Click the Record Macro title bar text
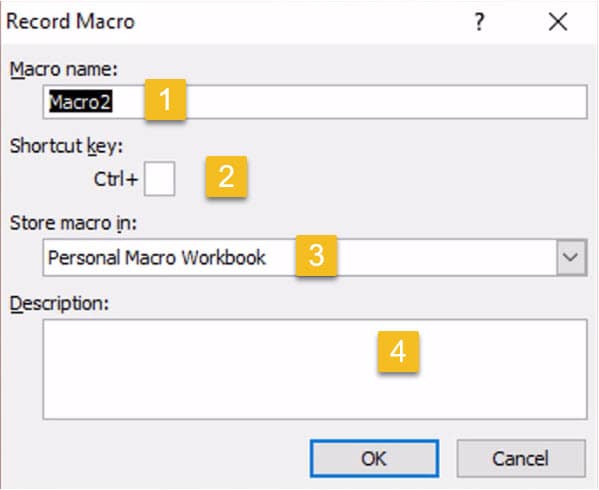The image size is (599, 490). (x=71, y=22)
